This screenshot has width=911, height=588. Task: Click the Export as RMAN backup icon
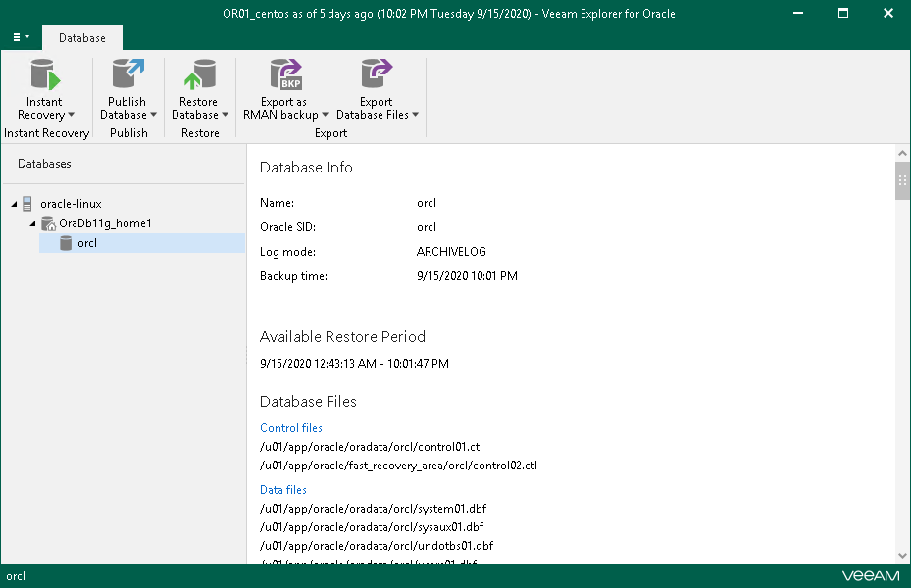coord(285,74)
